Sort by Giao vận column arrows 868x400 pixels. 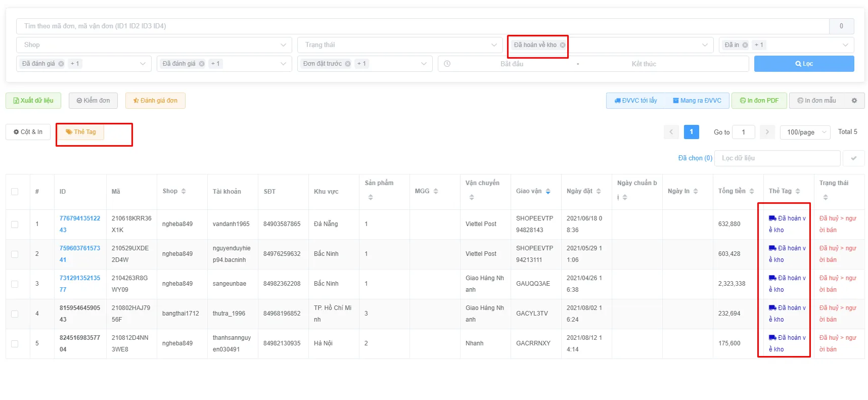548,191
